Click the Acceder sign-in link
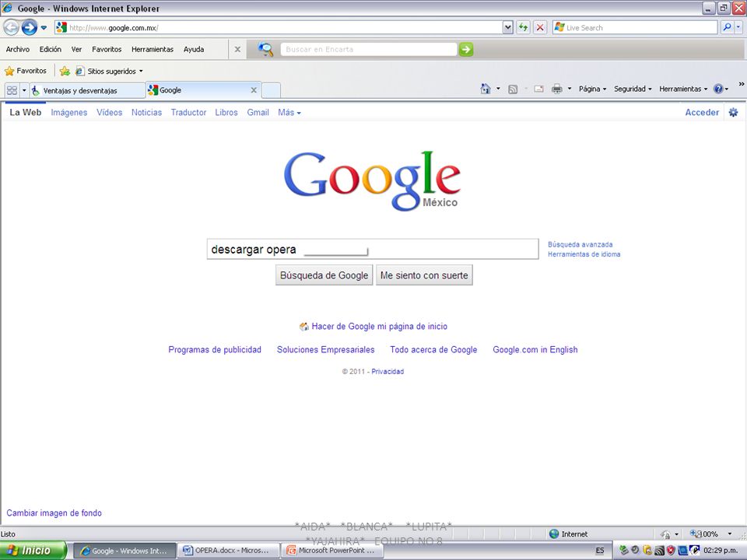The width and height of the screenshot is (747, 560). point(702,112)
